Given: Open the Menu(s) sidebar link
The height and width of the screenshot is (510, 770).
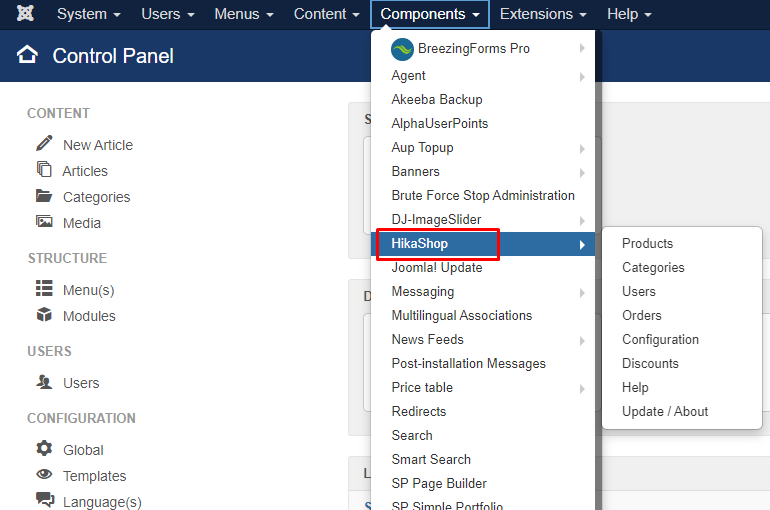Looking at the screenshot, I should [x=88, y=291].
